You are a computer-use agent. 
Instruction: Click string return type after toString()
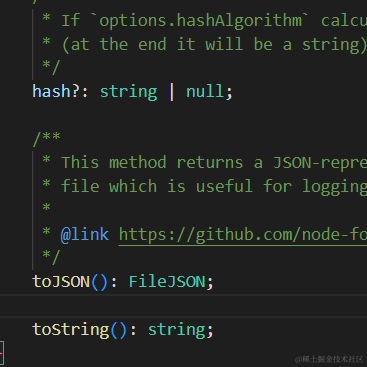176,330
